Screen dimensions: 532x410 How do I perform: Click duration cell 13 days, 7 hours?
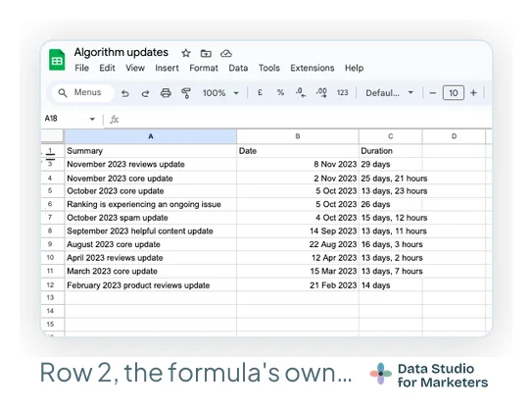point(391,271)
